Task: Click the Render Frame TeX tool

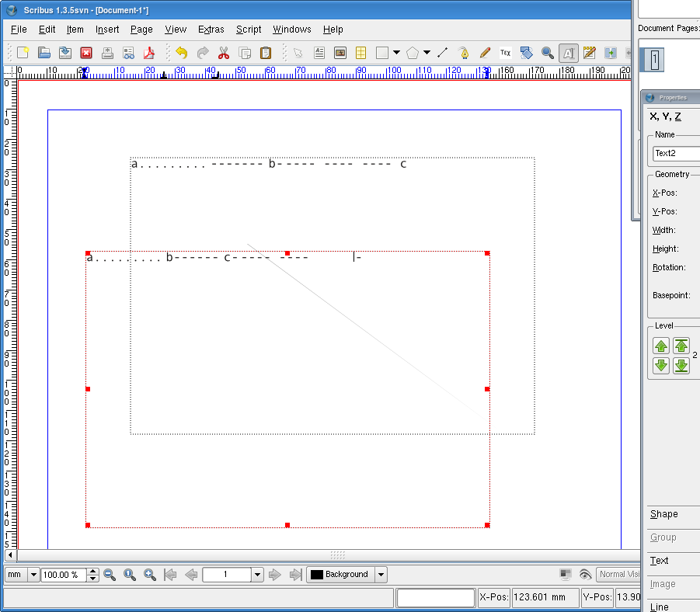Action: tap(505, 53)
